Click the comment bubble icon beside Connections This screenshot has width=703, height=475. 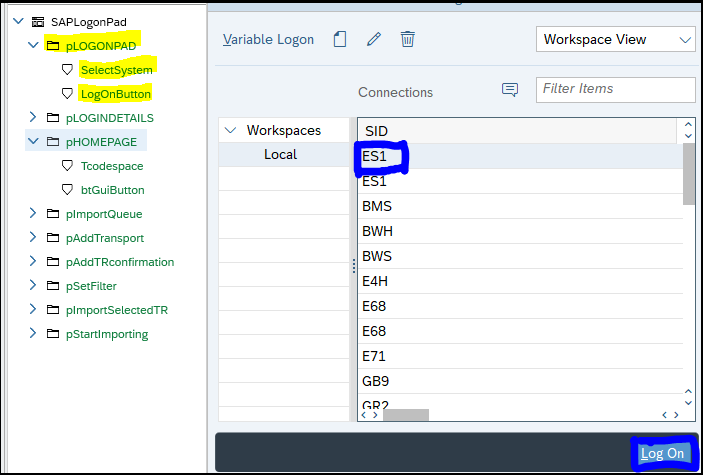[510, 90]
